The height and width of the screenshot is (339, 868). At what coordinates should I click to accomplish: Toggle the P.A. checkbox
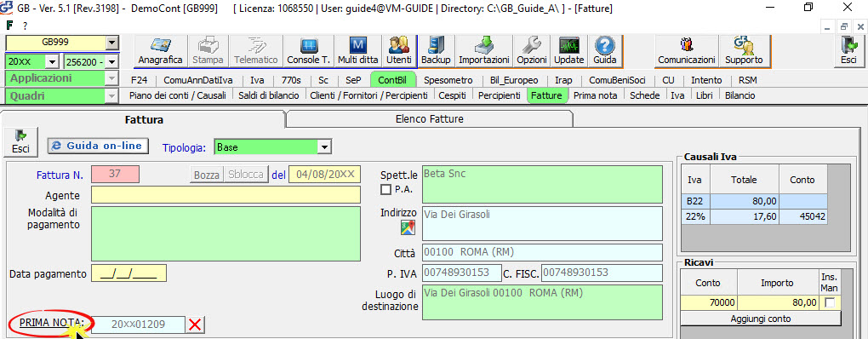pos(386,190)
